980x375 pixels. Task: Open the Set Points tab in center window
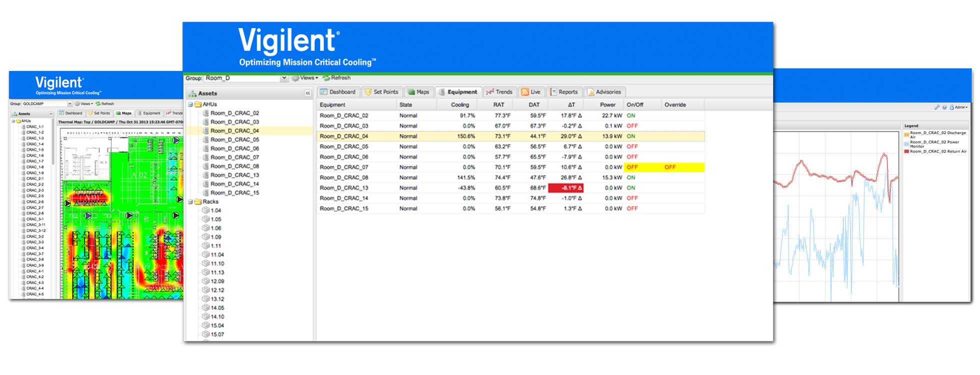pos(381,92)
